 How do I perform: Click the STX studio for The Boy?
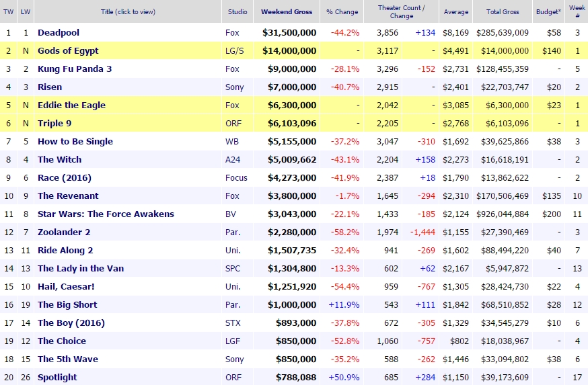[x=233, y=323]
